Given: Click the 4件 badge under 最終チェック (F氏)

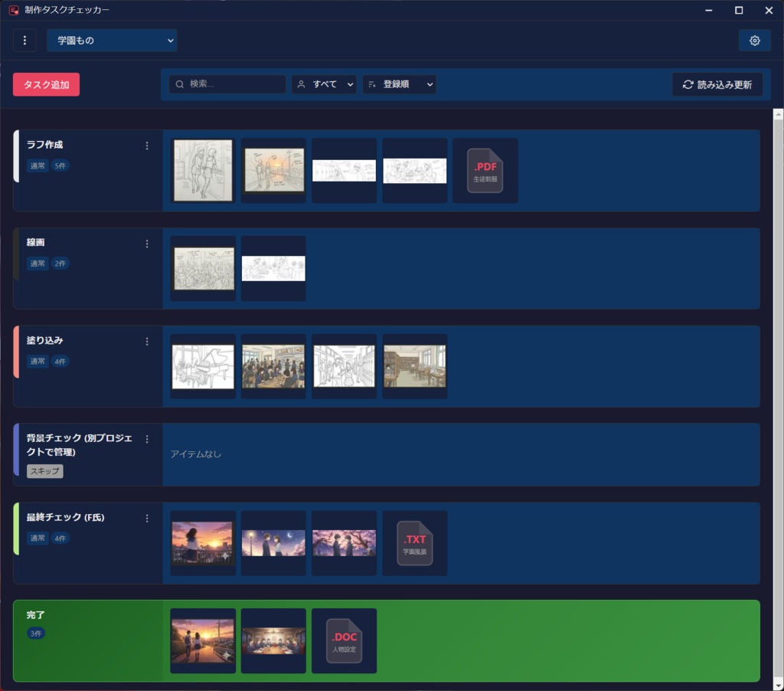Looking at the screenshot, I should click(x=60, y=539).
